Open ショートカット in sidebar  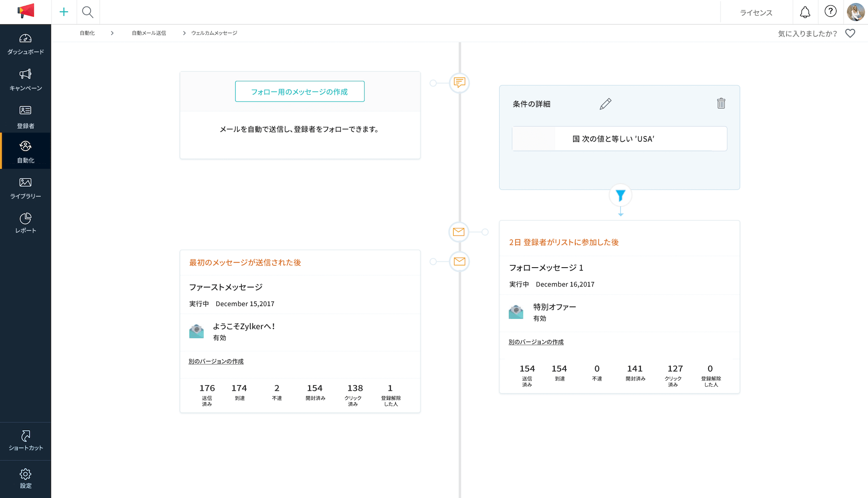point(26,440)
